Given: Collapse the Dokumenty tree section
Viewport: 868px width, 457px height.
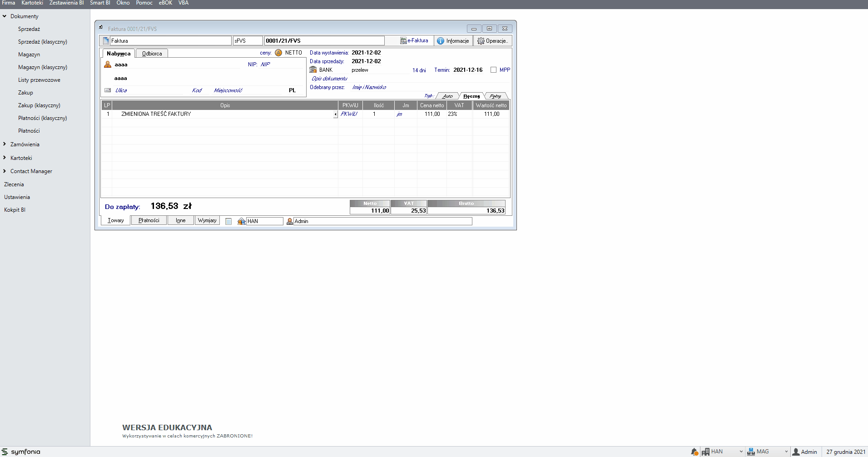Looking at the screenshot, I should tap(5, 16).
